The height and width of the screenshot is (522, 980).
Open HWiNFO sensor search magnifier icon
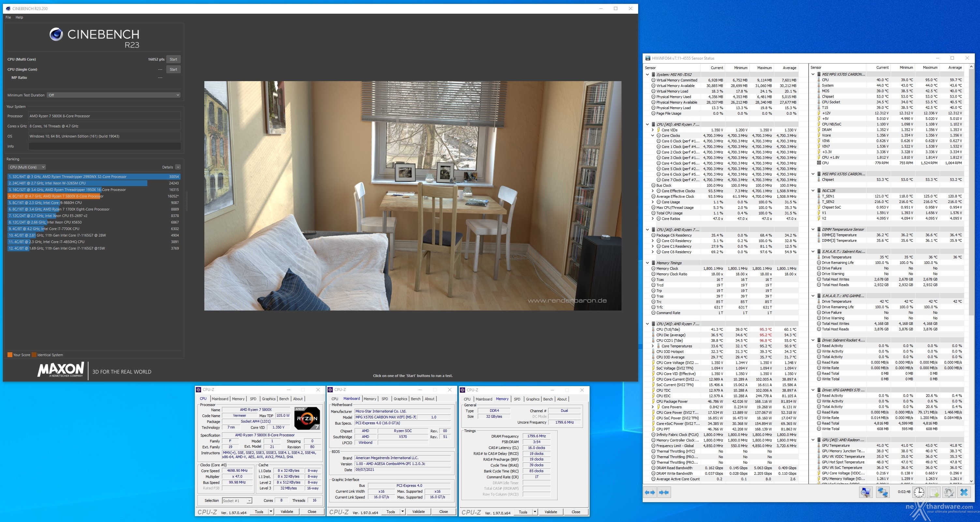pos(866,492)
